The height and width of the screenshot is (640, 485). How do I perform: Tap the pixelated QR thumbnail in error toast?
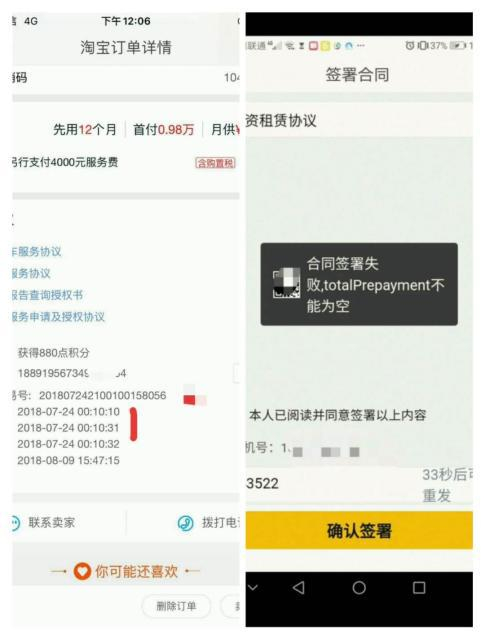point(286,283)
